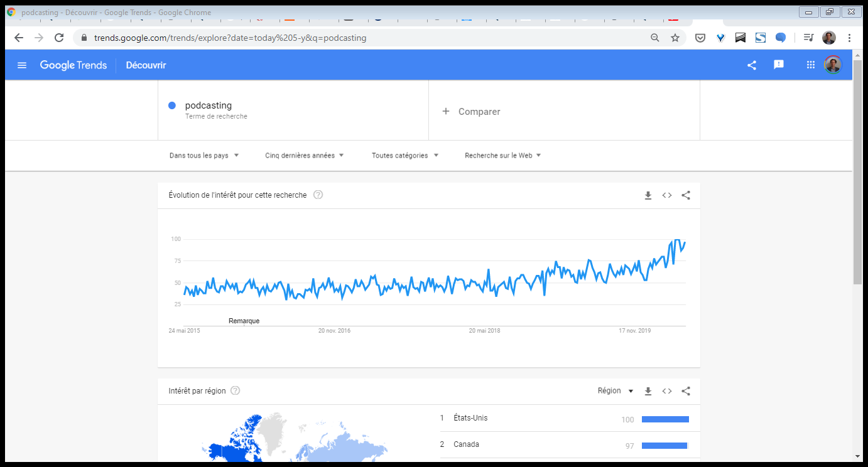Open 'Toutes catégories' dropdown

click(x=405, y=155)
